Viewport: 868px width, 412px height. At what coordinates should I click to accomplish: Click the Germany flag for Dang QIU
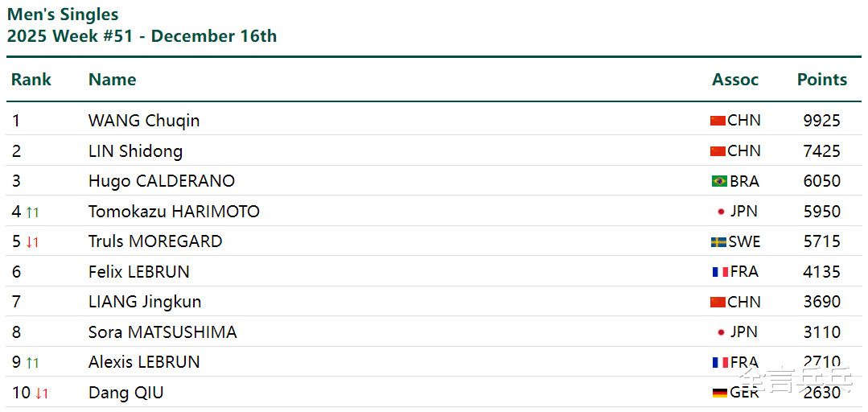(x=720, y=393)
